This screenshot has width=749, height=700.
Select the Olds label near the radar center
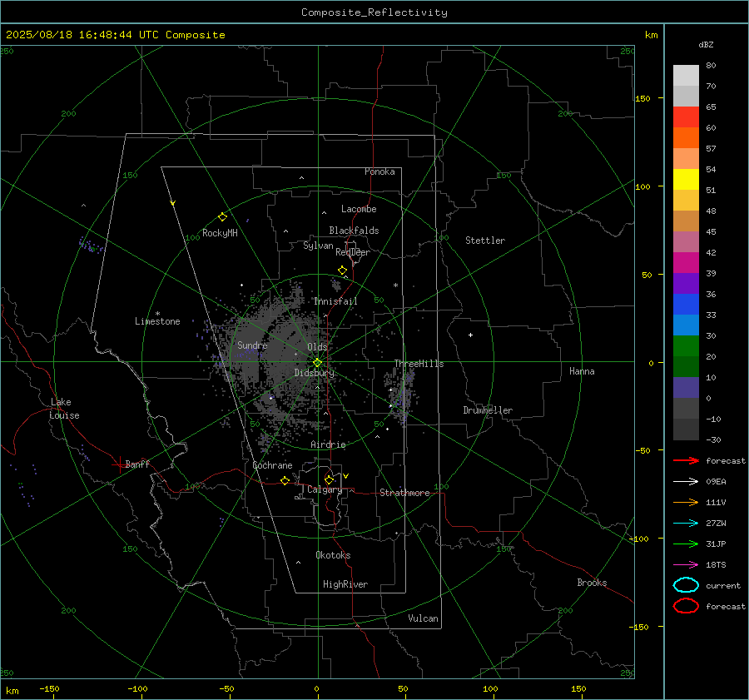(x=317, y=347)
